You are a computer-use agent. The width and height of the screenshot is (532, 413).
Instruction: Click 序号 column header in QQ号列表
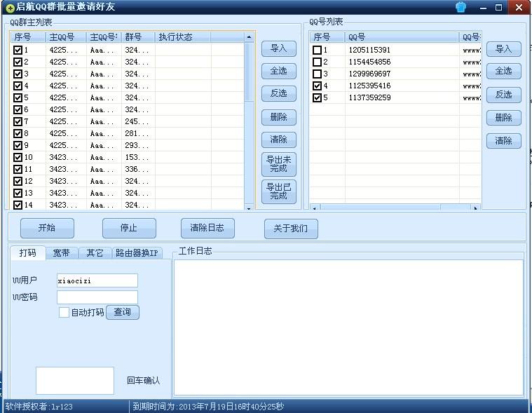327,37
